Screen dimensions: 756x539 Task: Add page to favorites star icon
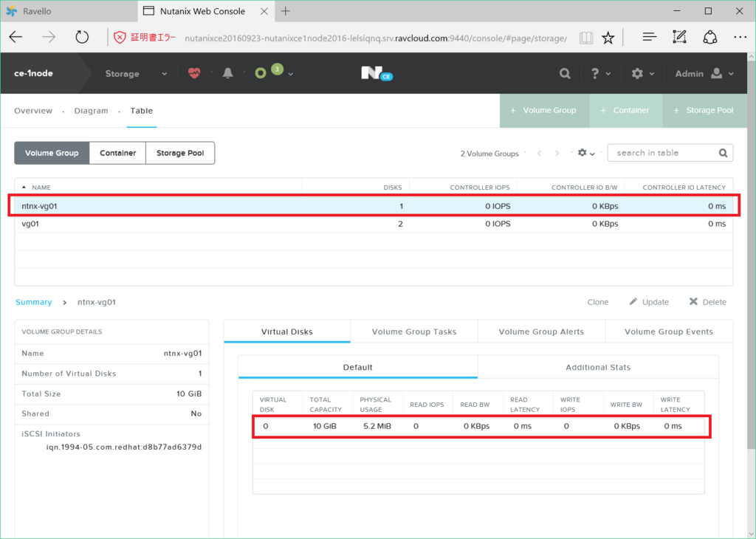(x=608, y=38)
